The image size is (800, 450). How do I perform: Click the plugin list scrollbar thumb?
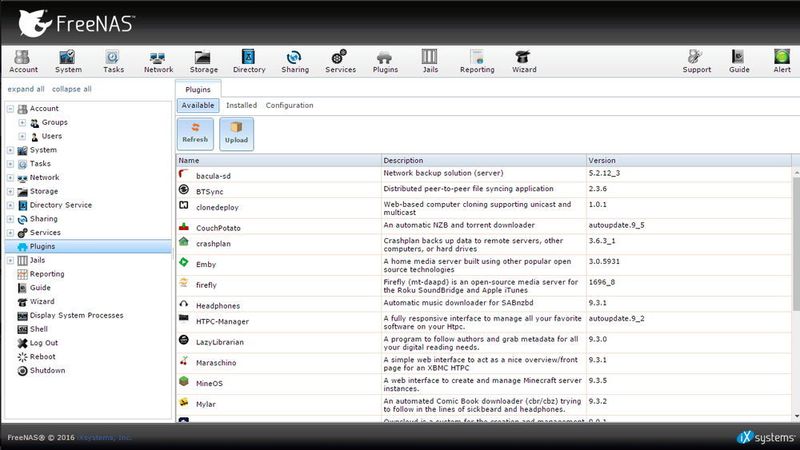pos(796,244)
